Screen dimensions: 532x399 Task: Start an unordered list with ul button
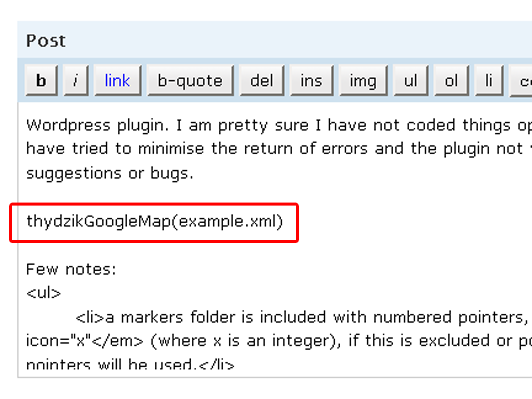(411, 80)
